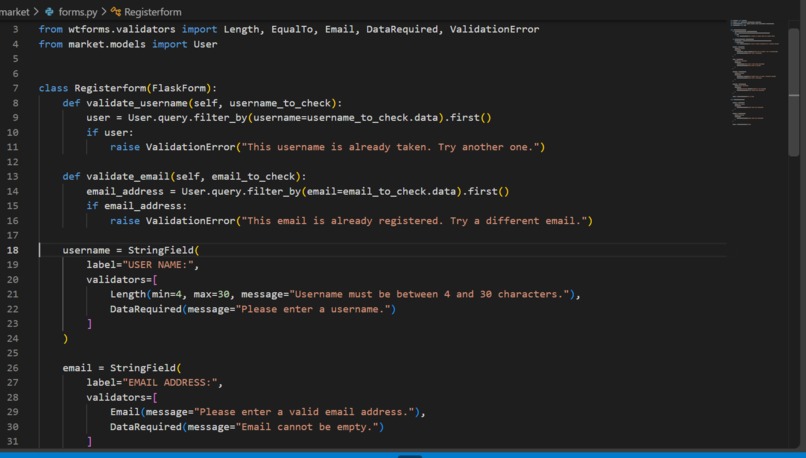The height and width of the screenshot is (458, 806).
Task: Click the closing parenthesis on line 24
Action: [x=65, y=338]
